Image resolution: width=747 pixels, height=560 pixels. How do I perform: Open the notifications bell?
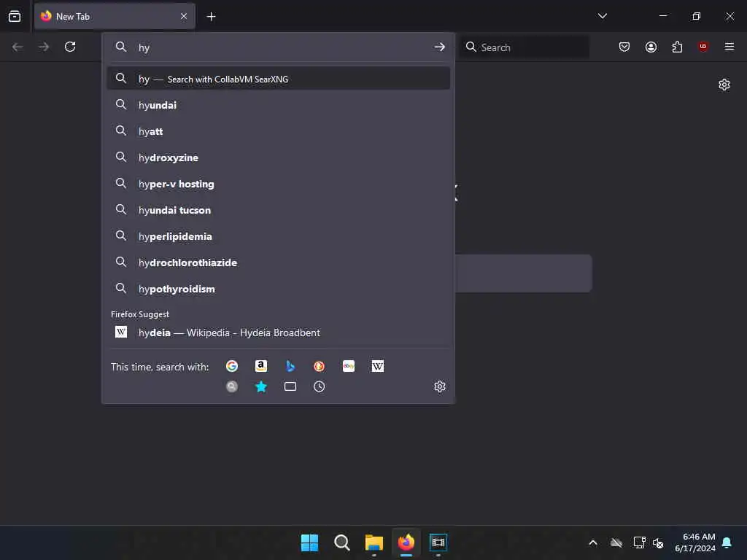pyautogui.click(x=727, y=542)
